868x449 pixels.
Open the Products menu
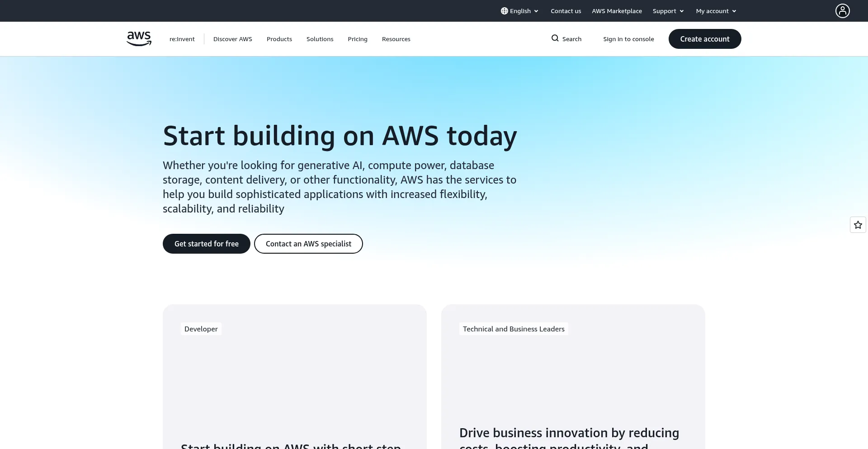point(279,39)
